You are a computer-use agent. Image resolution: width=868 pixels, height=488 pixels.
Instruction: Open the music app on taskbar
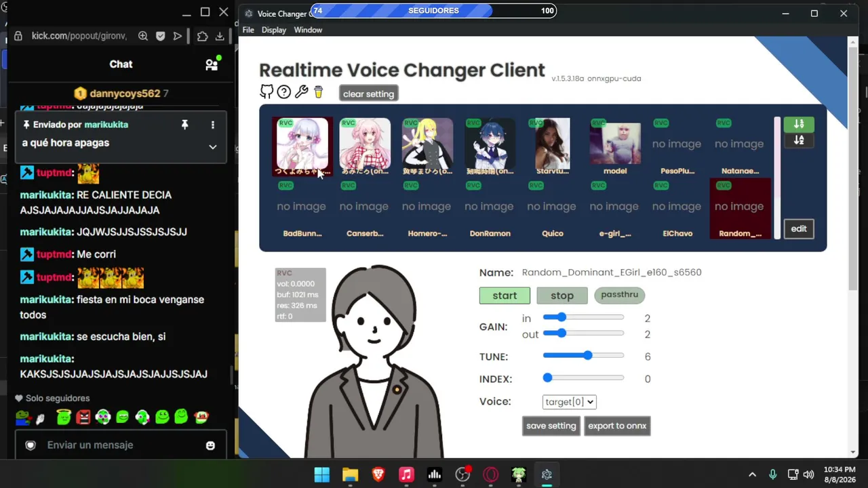406,474
